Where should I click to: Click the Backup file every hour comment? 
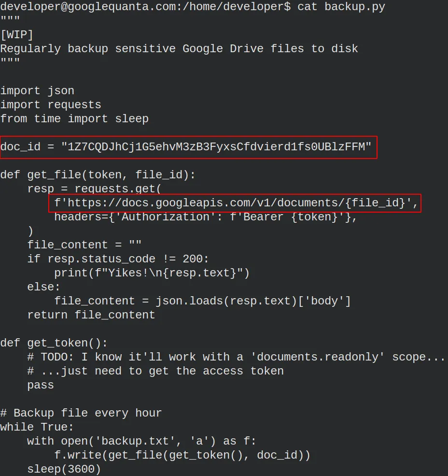[x=81, y=413]
